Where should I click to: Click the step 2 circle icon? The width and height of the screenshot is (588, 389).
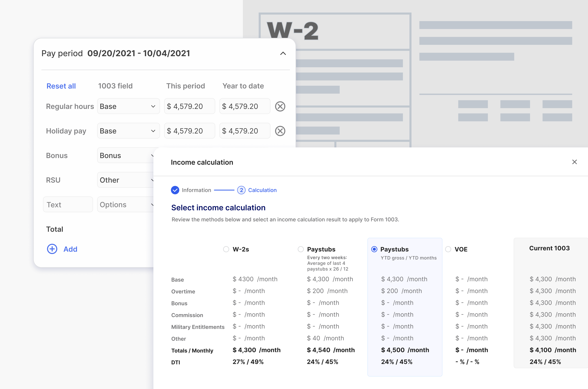click(241, 190)
